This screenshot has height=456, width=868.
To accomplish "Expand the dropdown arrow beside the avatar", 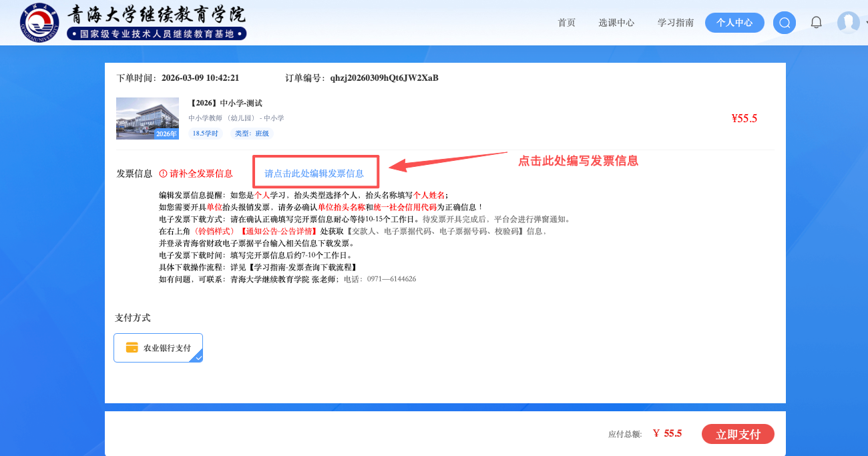I will (866, 22).
